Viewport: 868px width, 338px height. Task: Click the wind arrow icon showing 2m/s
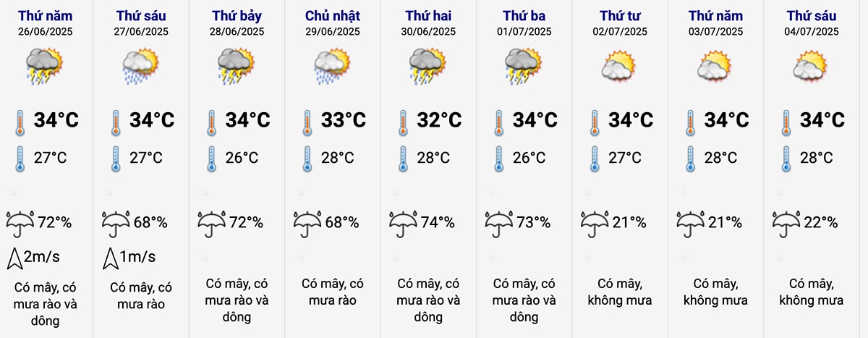click(x=15, y=256)
